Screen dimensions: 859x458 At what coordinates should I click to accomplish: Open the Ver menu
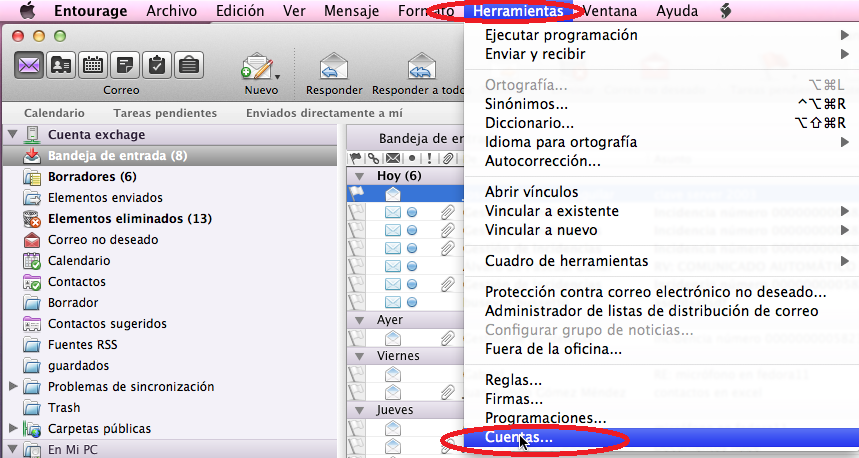pos(294,11)
